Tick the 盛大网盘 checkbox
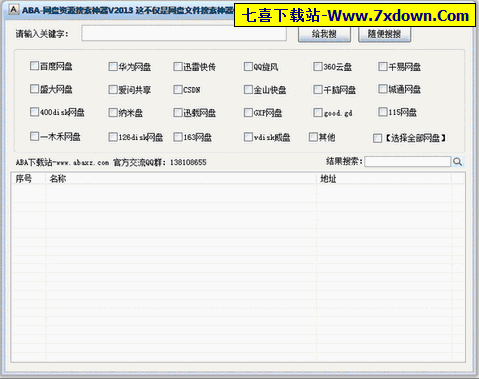479x379 pixels. point(34,89)
